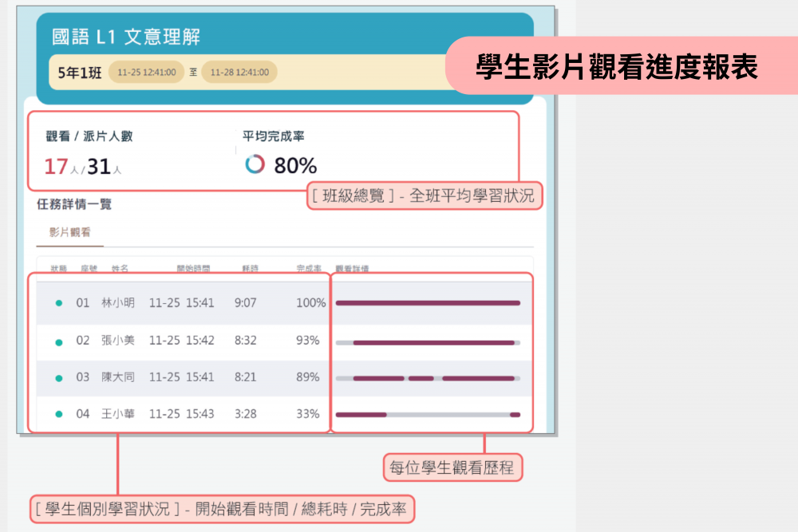Screen dimensions: 798x532
Task: Click the 5年1班 class label
Action: click(x=80, y=73)
